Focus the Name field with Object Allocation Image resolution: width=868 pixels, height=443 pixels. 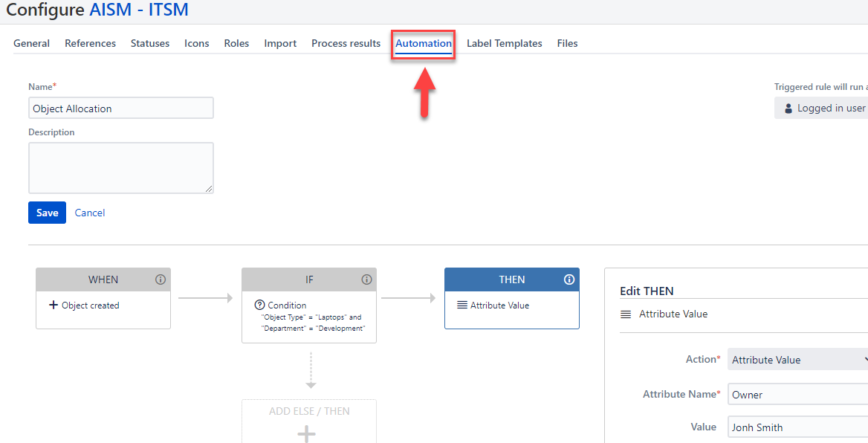[120, 108]
